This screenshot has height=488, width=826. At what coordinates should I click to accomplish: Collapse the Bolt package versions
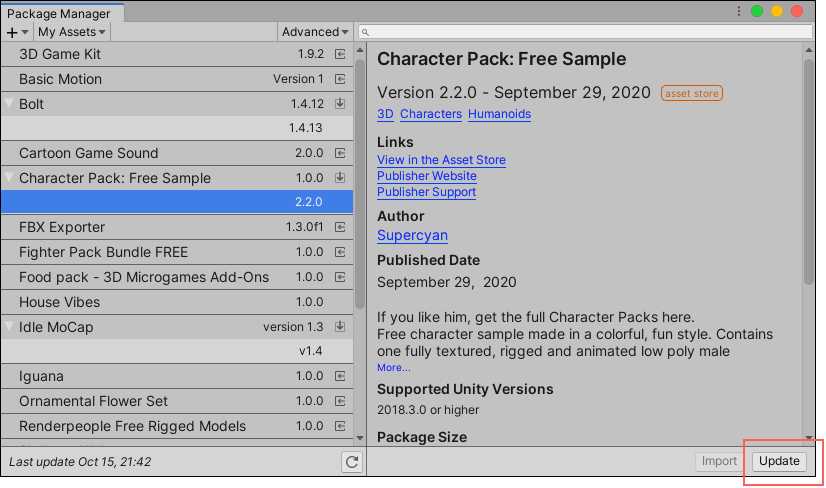tap(9, 103)
